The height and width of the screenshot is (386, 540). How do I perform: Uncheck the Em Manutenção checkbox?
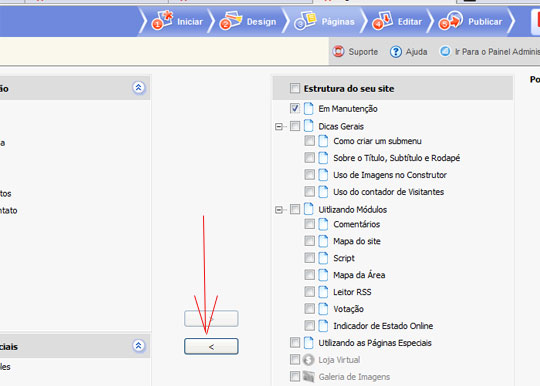pos(295,108)
